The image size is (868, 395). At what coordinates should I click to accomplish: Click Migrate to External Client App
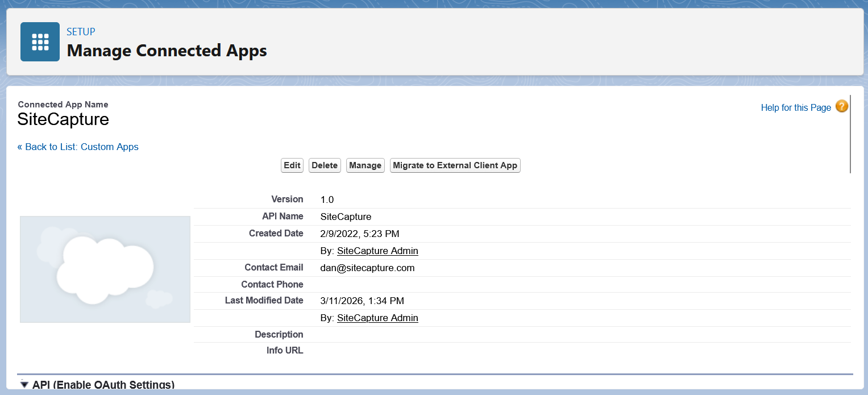pyautogui.click(x=455, y=165)
